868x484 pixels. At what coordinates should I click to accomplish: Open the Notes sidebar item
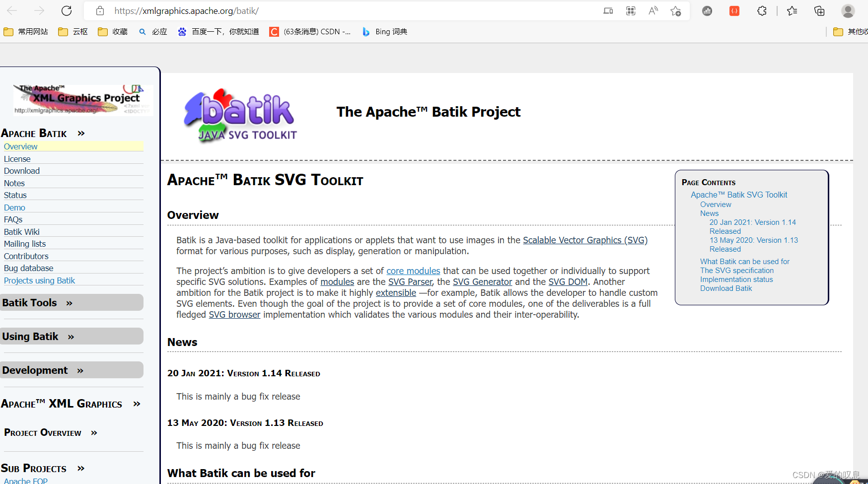[x=14, y=183]
